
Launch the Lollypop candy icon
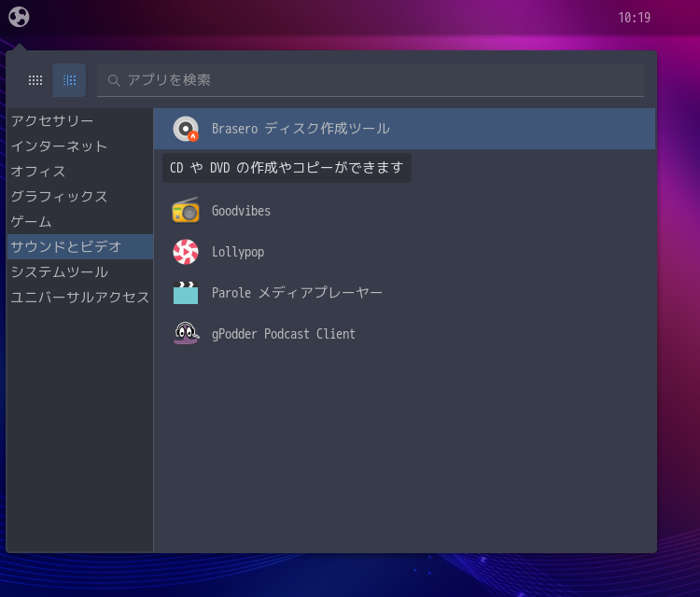186,252
